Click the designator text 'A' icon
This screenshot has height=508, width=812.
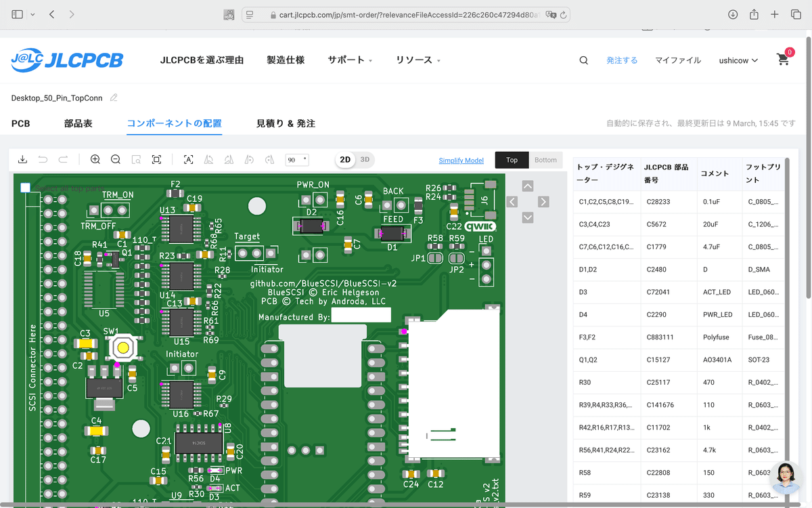pos(189,160)
